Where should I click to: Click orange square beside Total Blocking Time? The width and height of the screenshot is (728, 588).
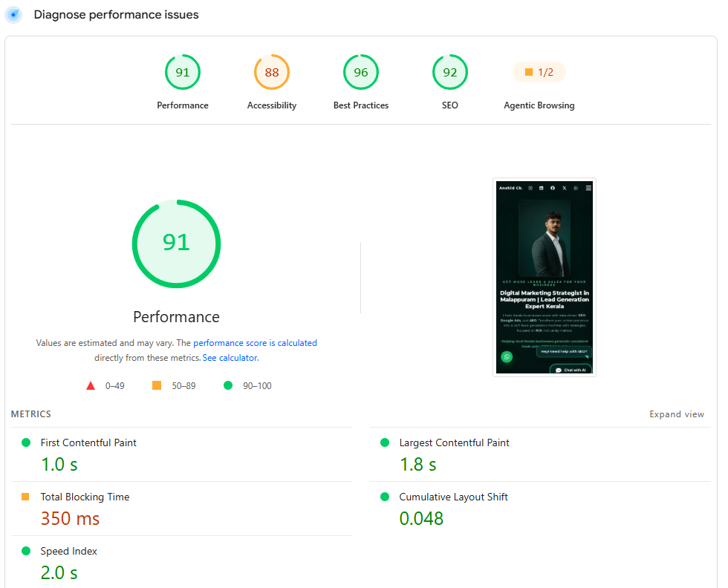[25, 497]
